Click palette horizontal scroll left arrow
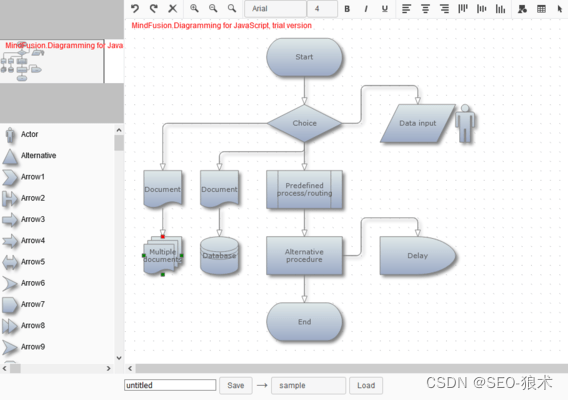Image resolution: width=568 pixels, height=400 pixels. tap(5, 368)
